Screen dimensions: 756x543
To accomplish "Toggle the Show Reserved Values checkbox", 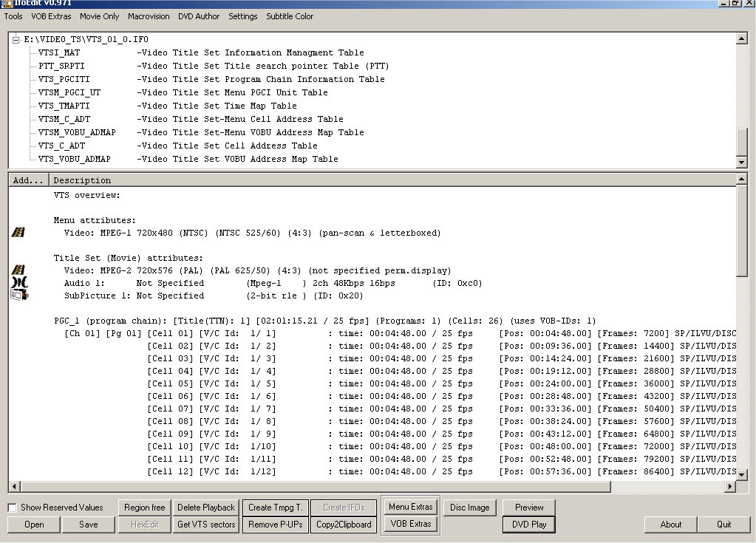I will tap(13, 508).
